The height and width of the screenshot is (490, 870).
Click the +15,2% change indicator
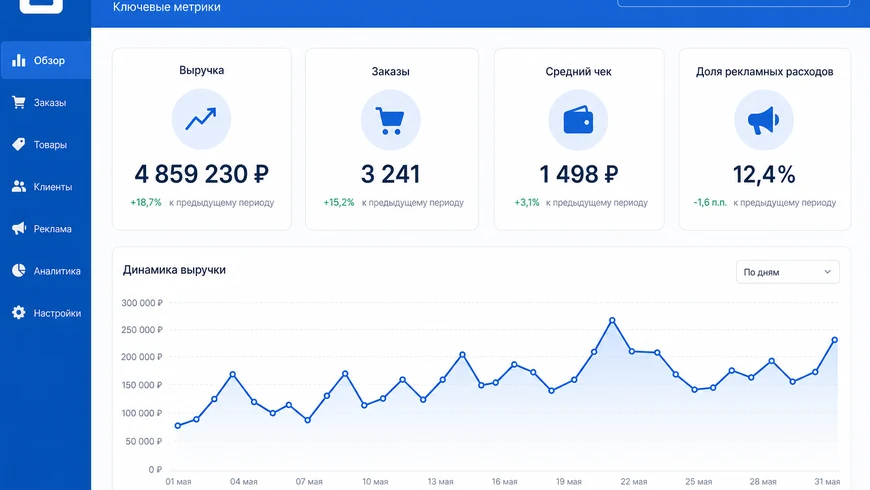pyautogui.click(x=338, y=203)
